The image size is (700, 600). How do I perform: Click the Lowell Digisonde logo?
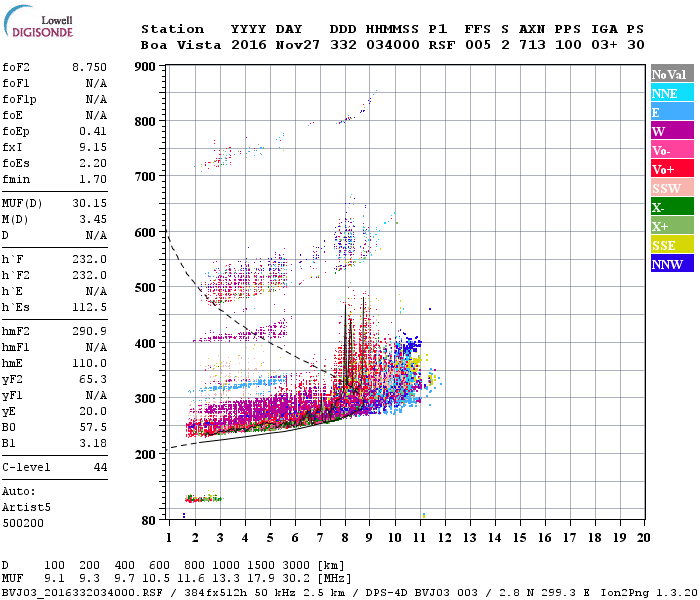pyautogui.click(x=38, y=21)
